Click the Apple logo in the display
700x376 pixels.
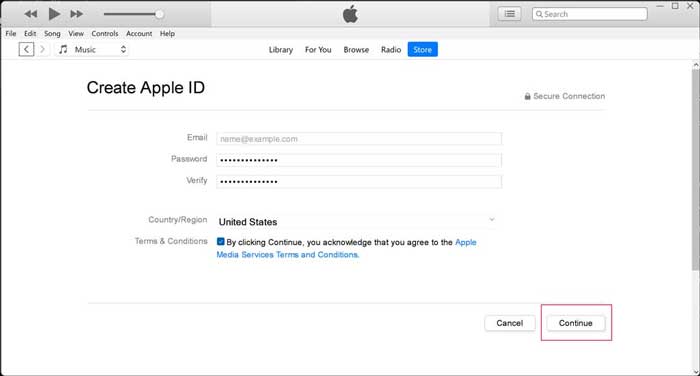click(350, 14)
